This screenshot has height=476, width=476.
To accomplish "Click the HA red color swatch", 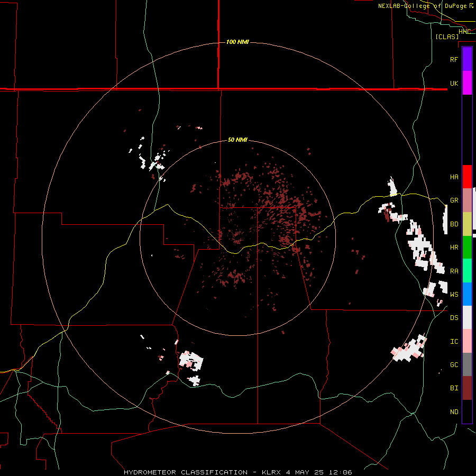I will [467, 177].
